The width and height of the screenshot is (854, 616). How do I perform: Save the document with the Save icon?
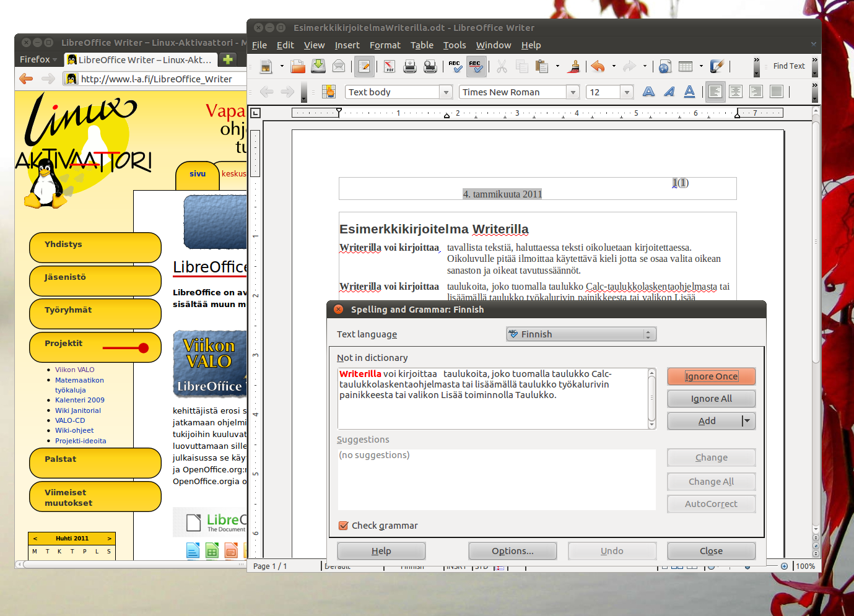(318, 66)
